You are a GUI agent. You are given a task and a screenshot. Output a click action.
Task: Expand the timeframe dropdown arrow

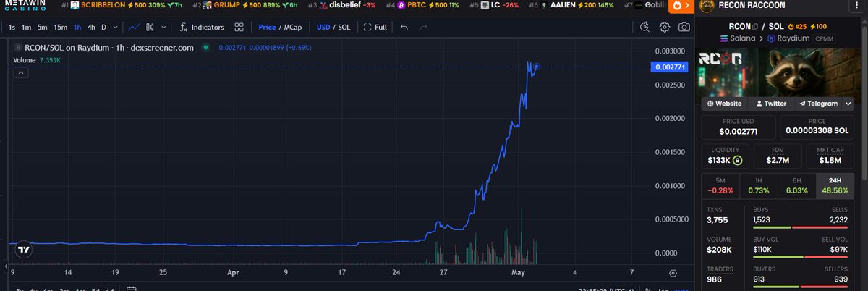(x=114, y=28)
